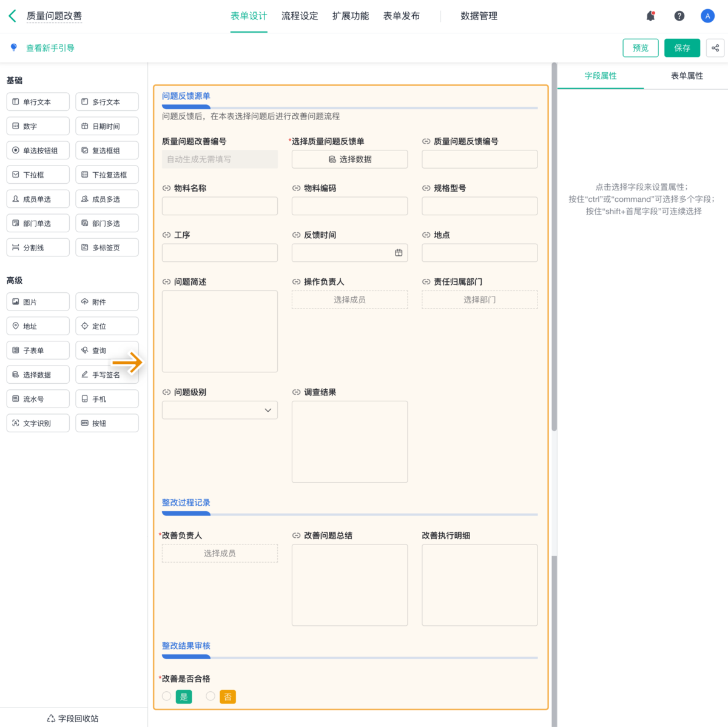This screenshot has height=727, width=728.
Task: Add a 按钮 component
Action: pos(107,423)
